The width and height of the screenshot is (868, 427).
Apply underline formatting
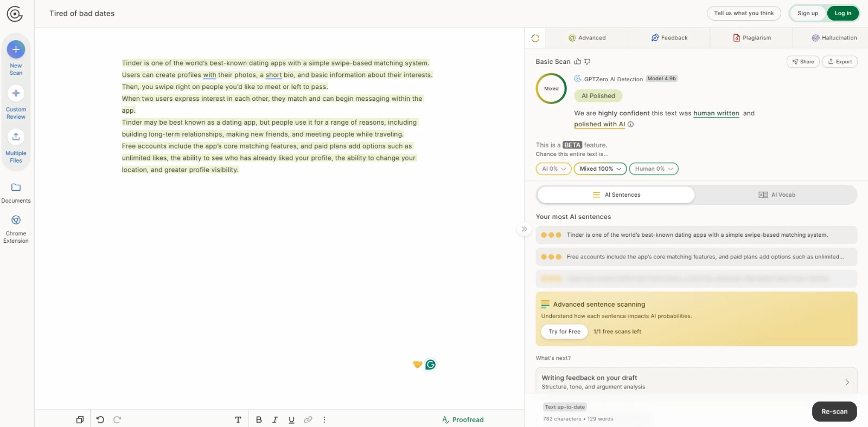[x=291, y=419]
